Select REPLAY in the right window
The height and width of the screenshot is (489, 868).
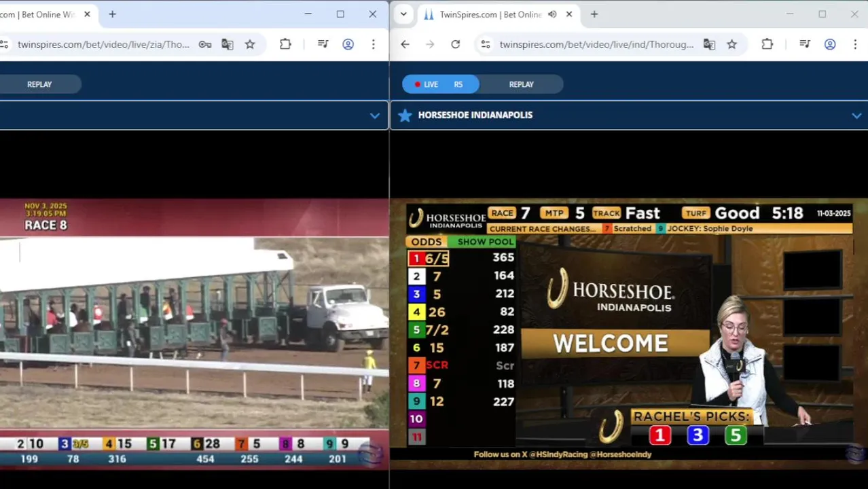click(x=521, y=84)
